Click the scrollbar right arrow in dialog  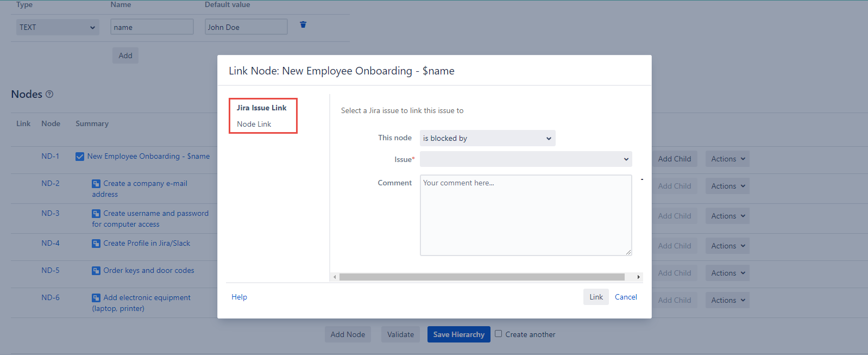click(x=638, y=277)
